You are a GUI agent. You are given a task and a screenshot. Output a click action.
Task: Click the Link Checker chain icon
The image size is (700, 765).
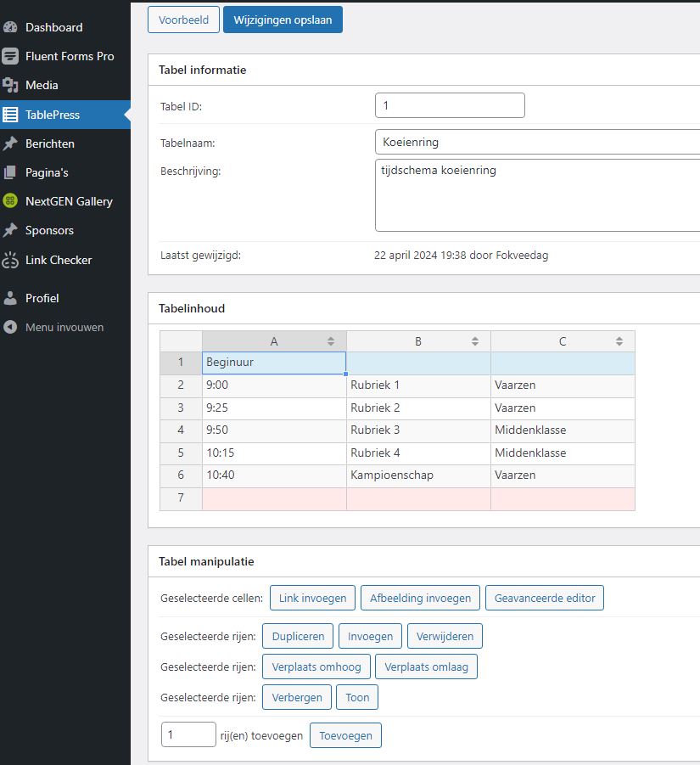9,260
